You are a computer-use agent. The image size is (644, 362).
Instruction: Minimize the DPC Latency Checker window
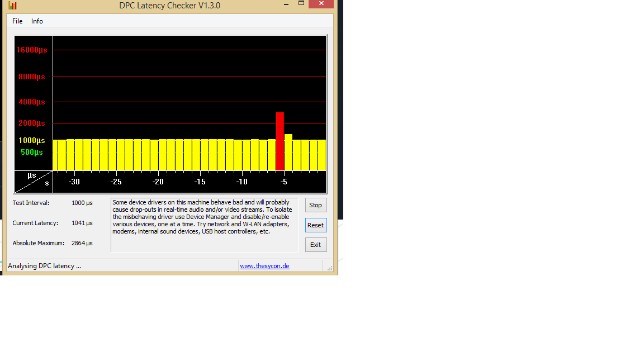286,4
